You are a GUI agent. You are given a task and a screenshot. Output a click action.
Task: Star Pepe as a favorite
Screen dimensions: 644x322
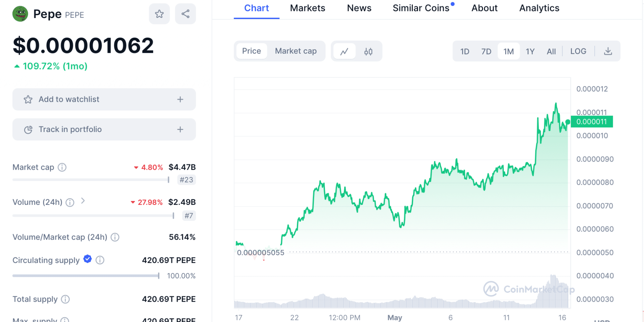(159, 14)
